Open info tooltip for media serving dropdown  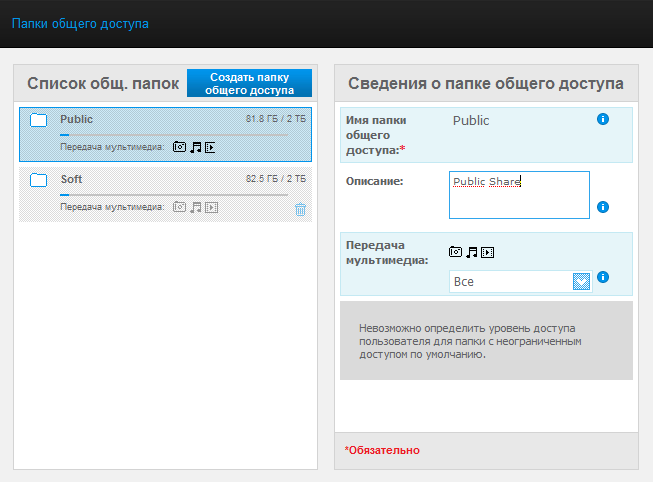click(x=603, y=277)
